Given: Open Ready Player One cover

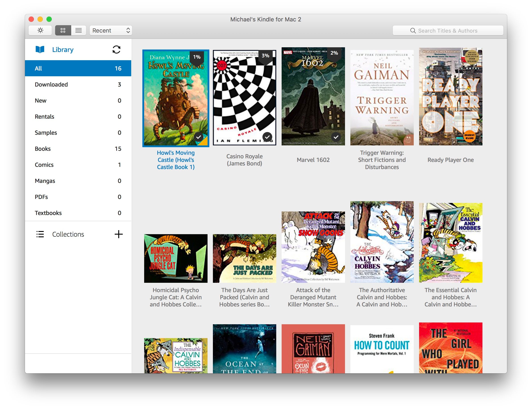Looking at the screenshot, I should [x=451, y=97].
